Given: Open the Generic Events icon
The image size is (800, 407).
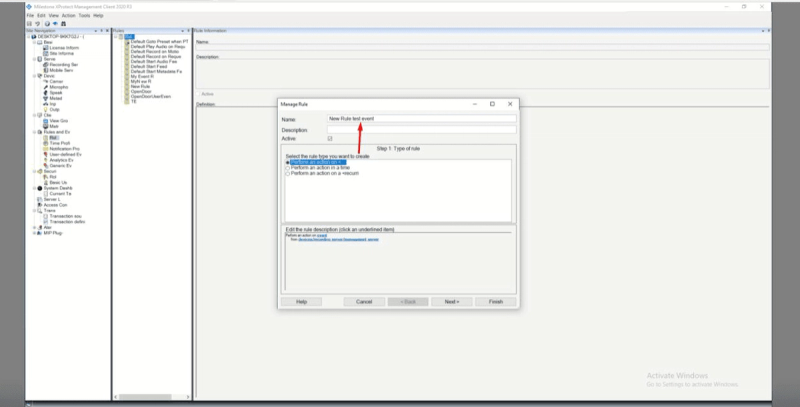Looking at the screenshot, I should point(46,166).
